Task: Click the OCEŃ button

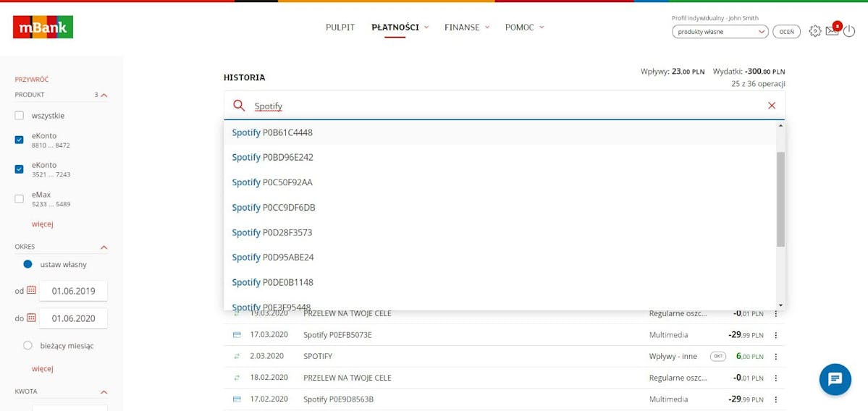Action: [x=786, y=32]
